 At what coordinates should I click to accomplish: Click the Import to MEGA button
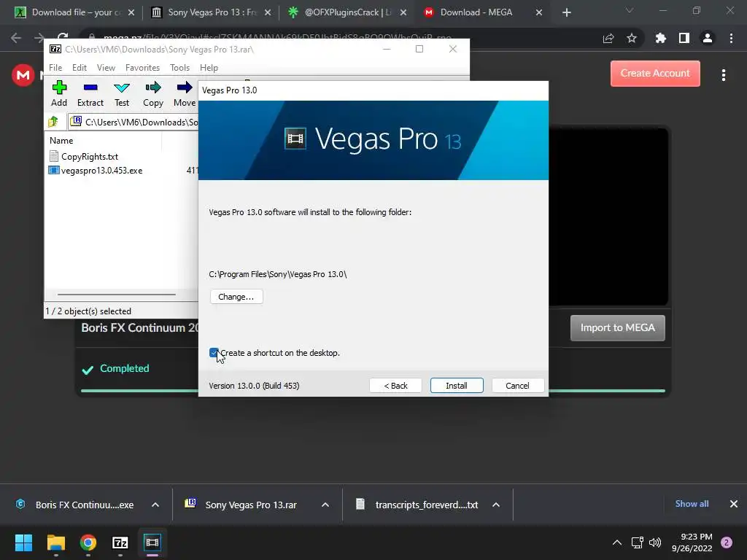(617, 327)
